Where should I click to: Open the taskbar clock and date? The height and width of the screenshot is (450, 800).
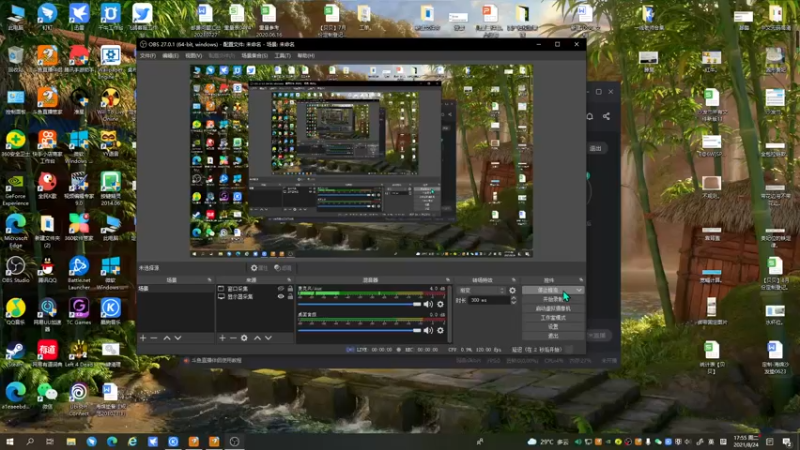pos(746,441)
